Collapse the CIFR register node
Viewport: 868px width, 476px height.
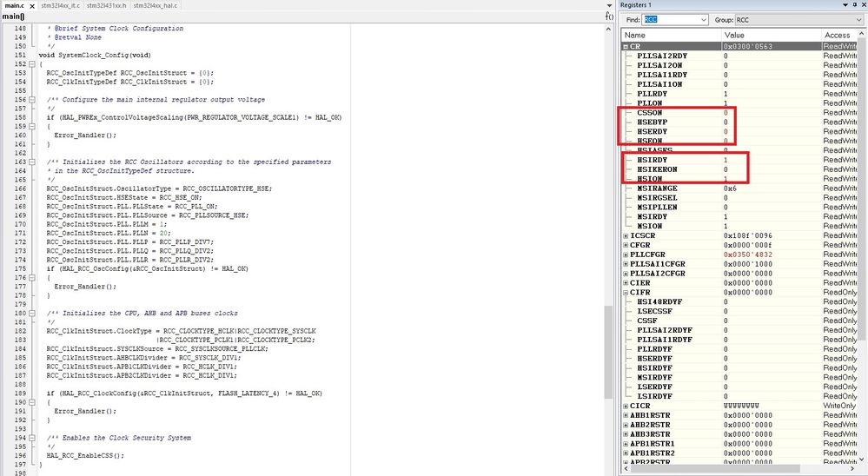coord(626,292)
